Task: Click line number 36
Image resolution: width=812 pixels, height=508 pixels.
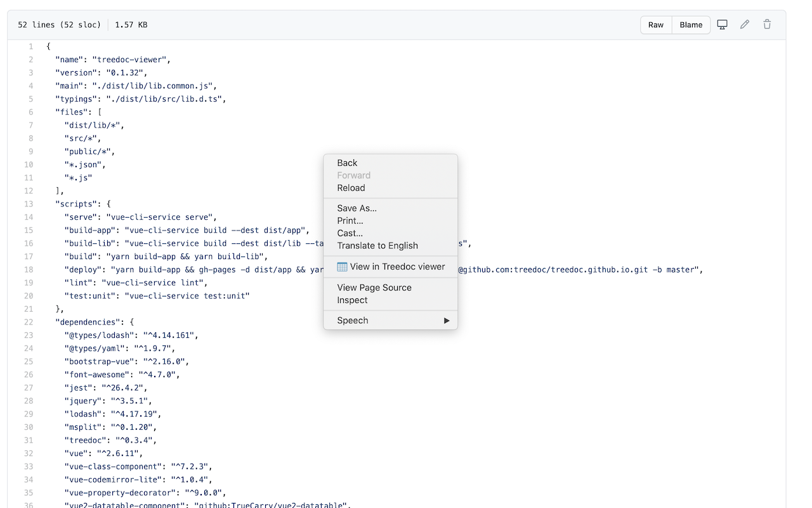Action: pos(29,505)
